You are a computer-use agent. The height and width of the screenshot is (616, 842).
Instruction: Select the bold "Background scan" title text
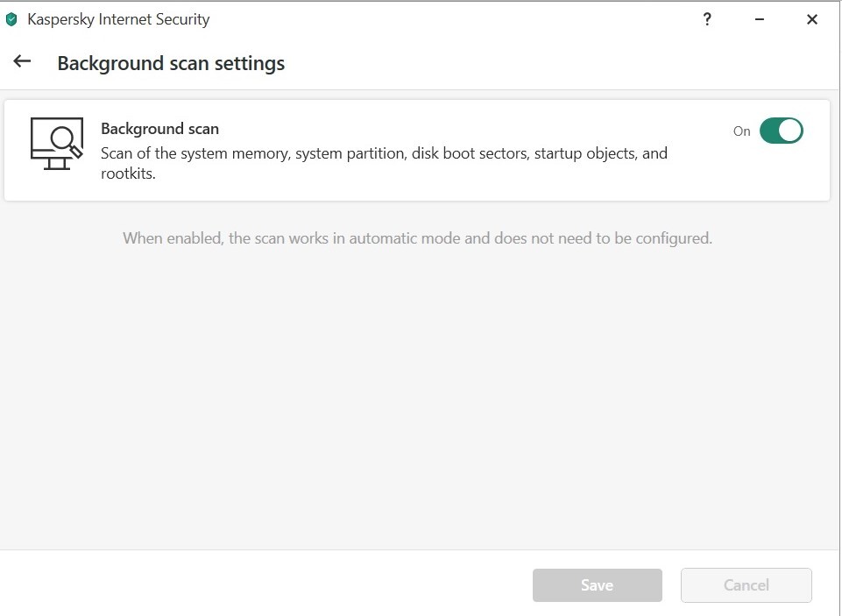pos(159,129)
